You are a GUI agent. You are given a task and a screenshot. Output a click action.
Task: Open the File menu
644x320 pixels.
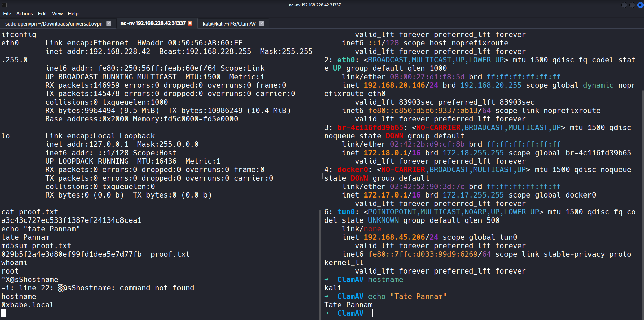point(7,14)
